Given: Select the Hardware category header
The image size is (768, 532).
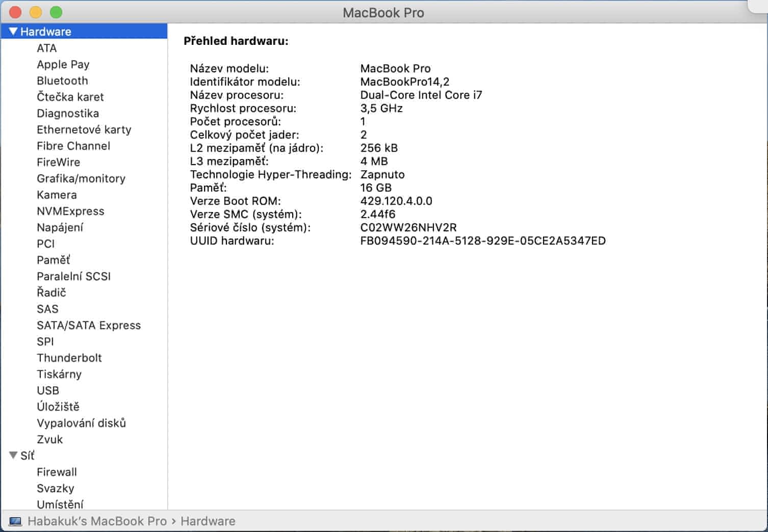Looking at the screenshot, I should point(84,32).
